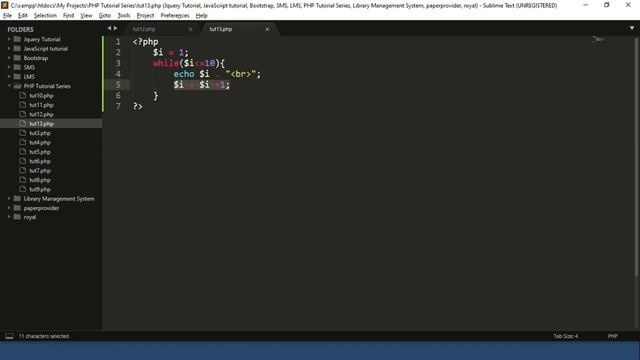
Task: Open the Help menu
Action: [x=202, y=16]
